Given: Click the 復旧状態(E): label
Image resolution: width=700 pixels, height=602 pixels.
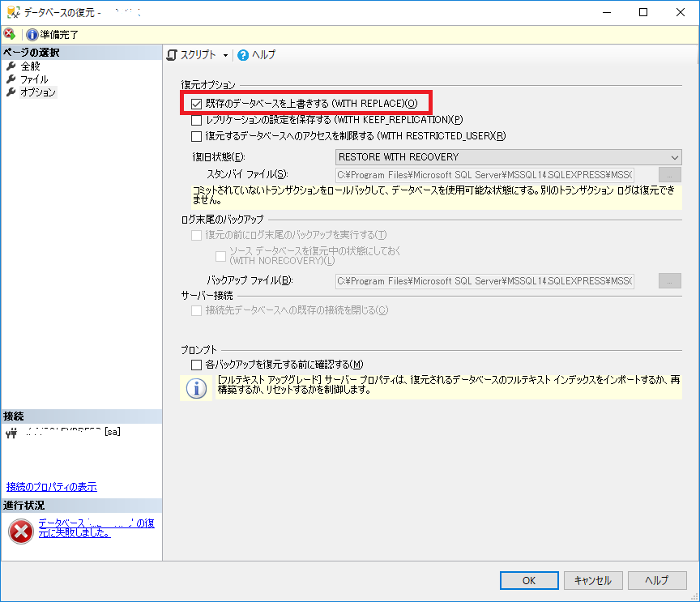Looking at the screenshot, I should pos(219,156).
